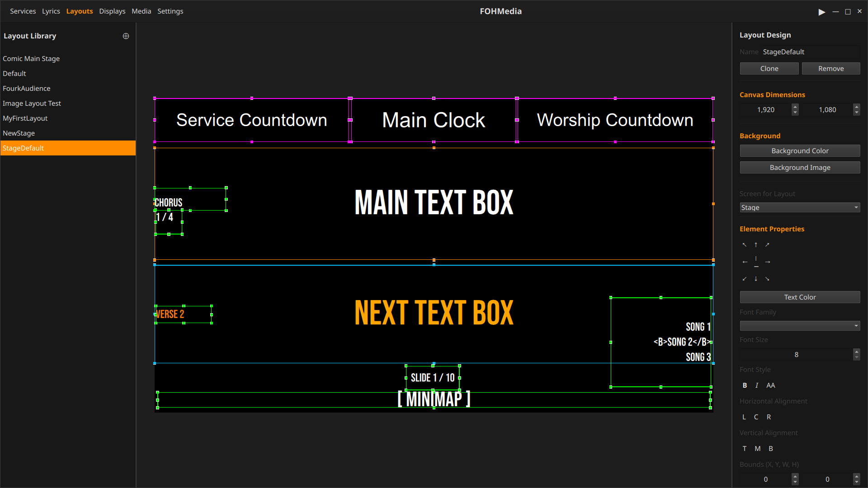Select the StageDefault layout
Viewport: 868px width, 488px height.
pos(68,148)
